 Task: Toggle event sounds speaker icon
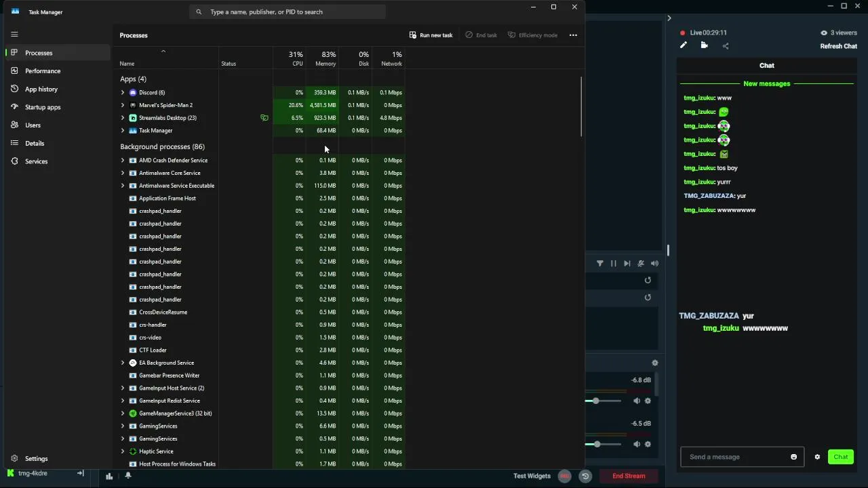(654, 264)
